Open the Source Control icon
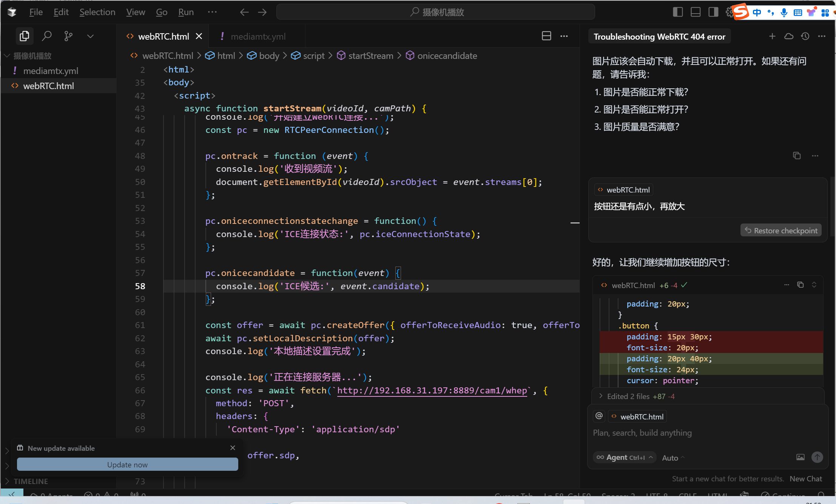Viewport: 836px width, 504px height. pyautogui.click(x=68, y=36)
